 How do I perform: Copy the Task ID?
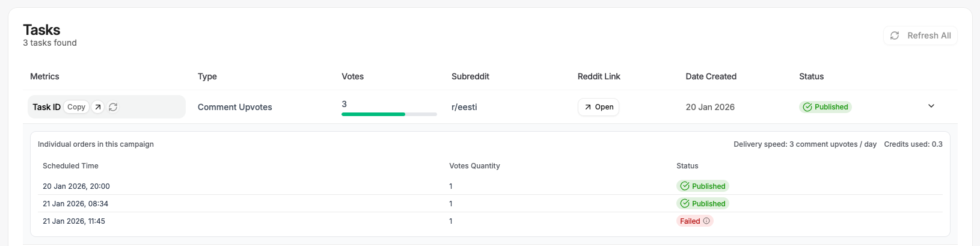pos(76,107)
